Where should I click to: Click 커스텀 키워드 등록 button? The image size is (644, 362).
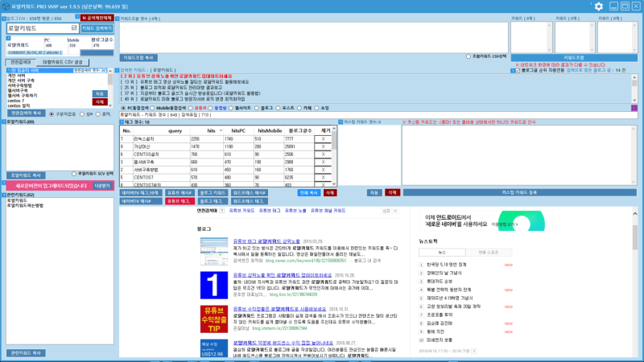point(519,192)
